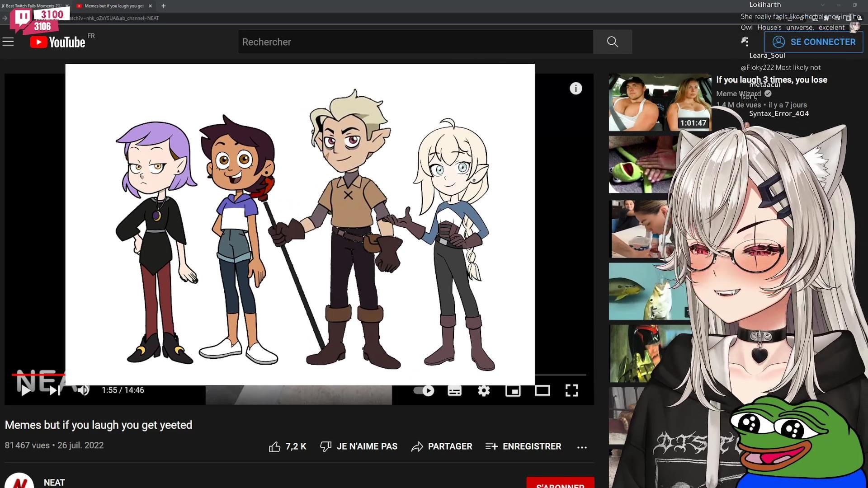Open the Kermit frog video thumbnail
Viewport: 868px width, 488px height.
tap(642, 165)
